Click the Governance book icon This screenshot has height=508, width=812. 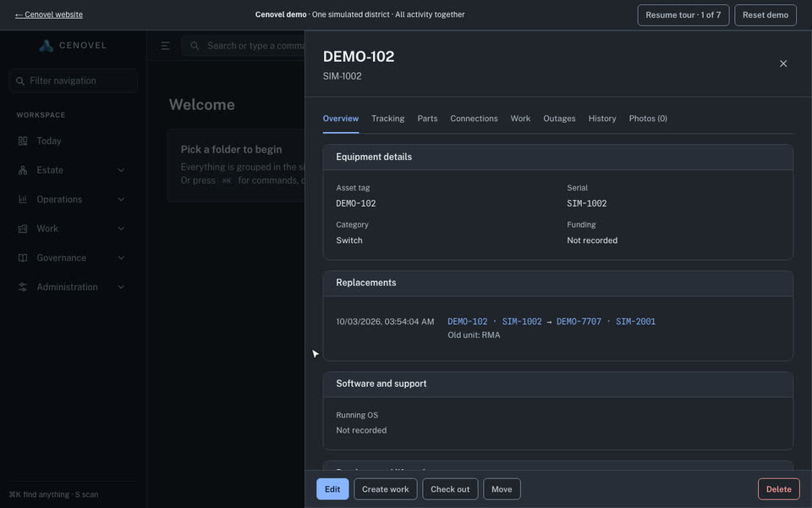click(23, 257)
